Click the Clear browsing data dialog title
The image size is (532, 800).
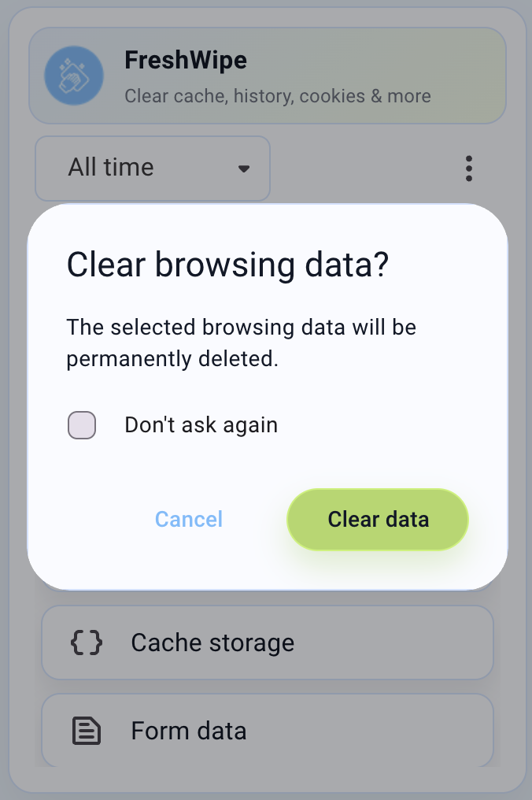pos(227,265)
